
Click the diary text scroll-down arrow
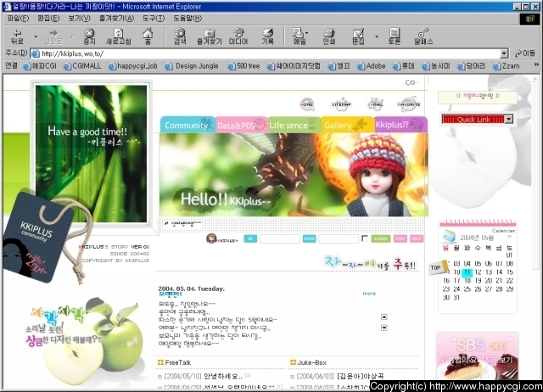click(x=384, y=328)
